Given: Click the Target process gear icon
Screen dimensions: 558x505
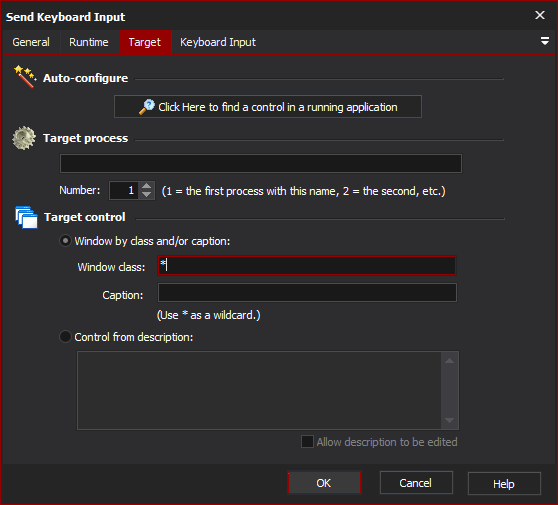Looking at the screenshot, I should (24, 138).
